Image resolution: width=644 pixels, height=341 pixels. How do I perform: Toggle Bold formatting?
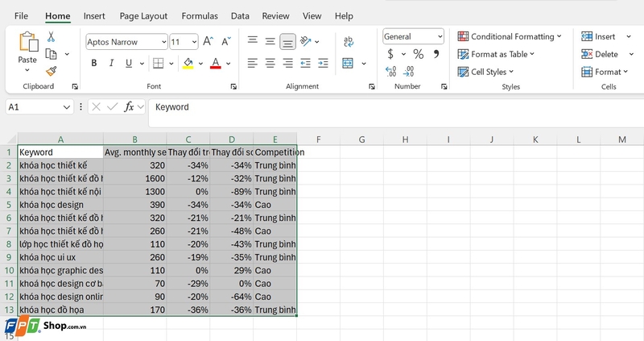click(94, 64)
